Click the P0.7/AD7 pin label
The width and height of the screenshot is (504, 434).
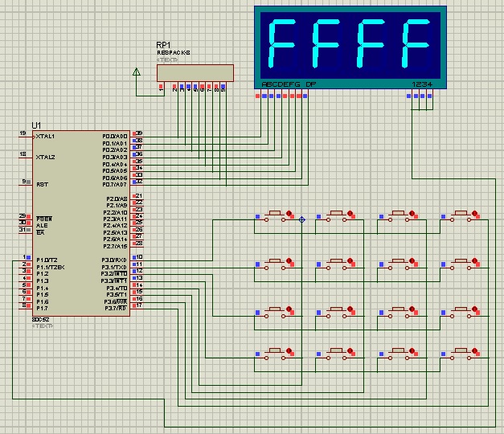115,185
